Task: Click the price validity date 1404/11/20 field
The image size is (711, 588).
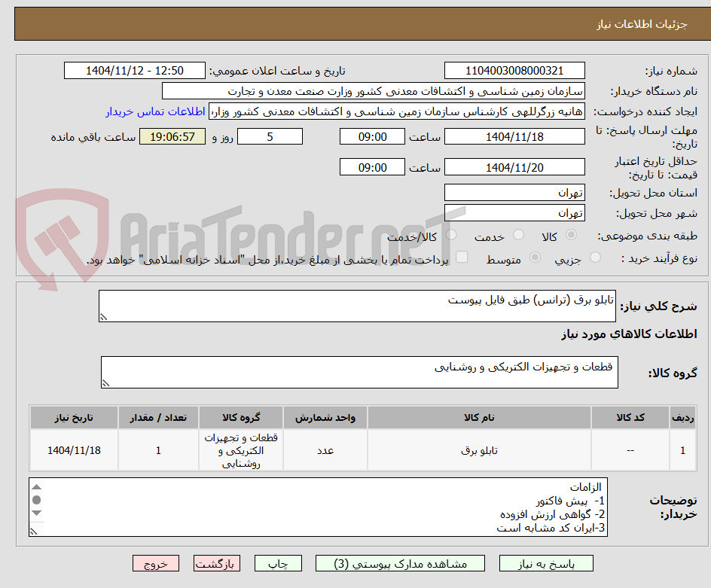Action: click(x=514, y=167)
